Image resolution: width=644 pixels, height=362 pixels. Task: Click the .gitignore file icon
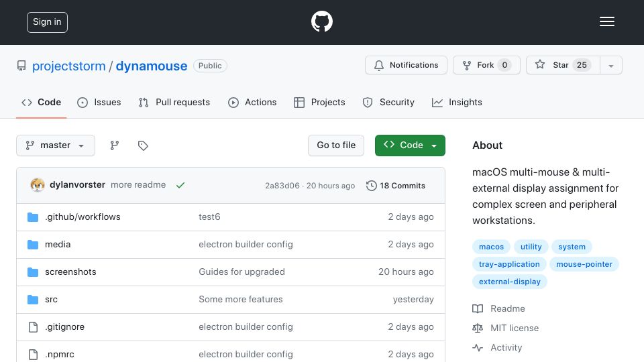(x=33, y=327)
